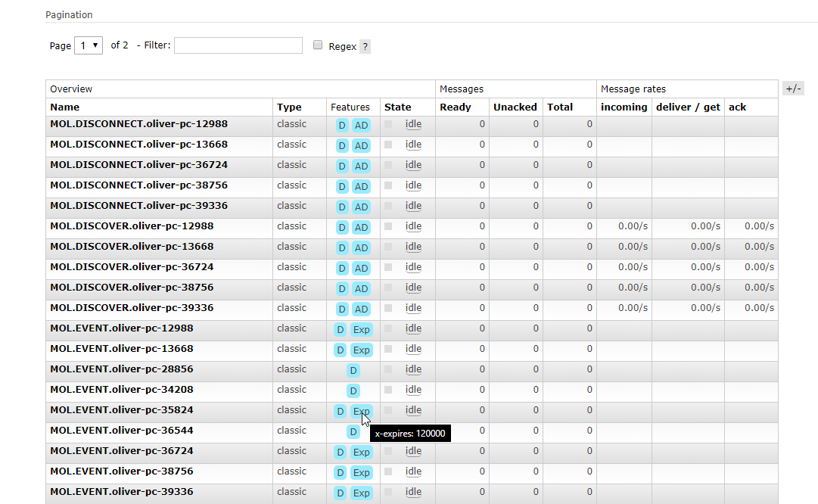Open the Regex help question mark
818x504 pixels.
pyautogui.click(x=365, y=46)
